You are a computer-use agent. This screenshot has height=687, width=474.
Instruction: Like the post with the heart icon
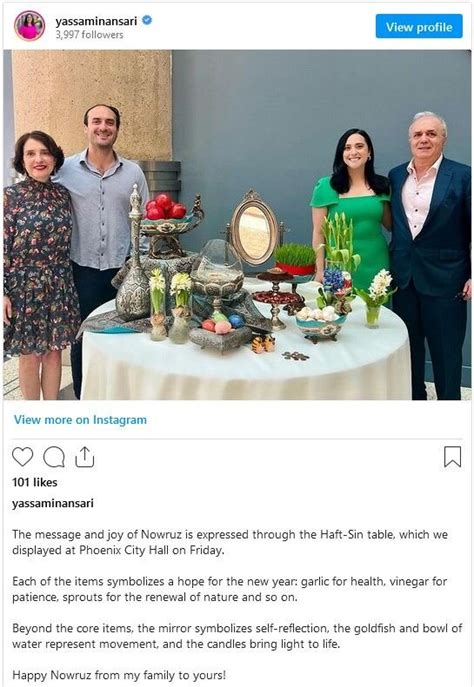(x=22, y=457)
